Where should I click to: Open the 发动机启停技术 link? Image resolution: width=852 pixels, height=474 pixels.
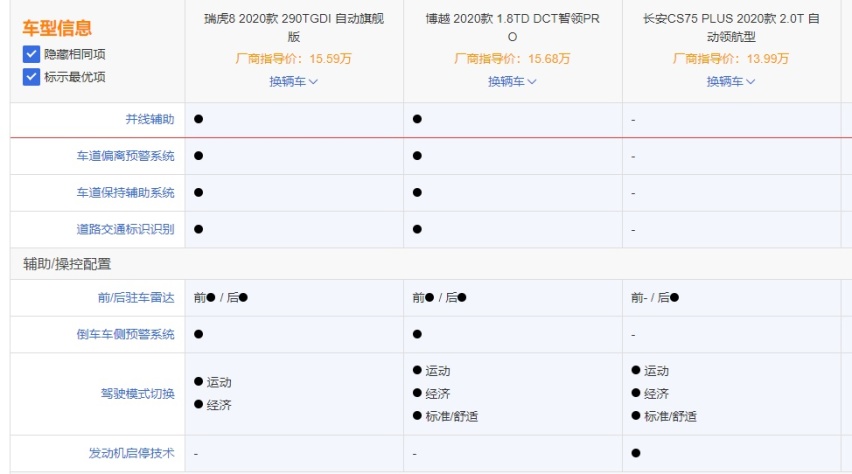pos(131,453)
